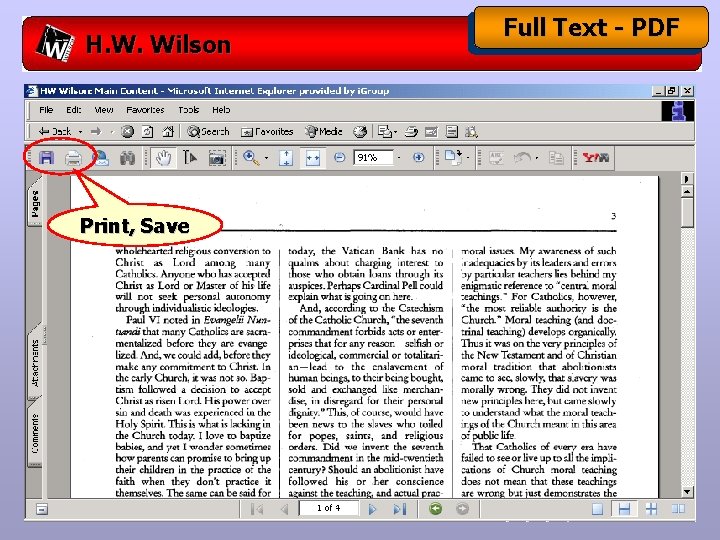Click the Search button in the browser toolbar
Viewport: 720px width, 540px height.
tap(208, 132)
